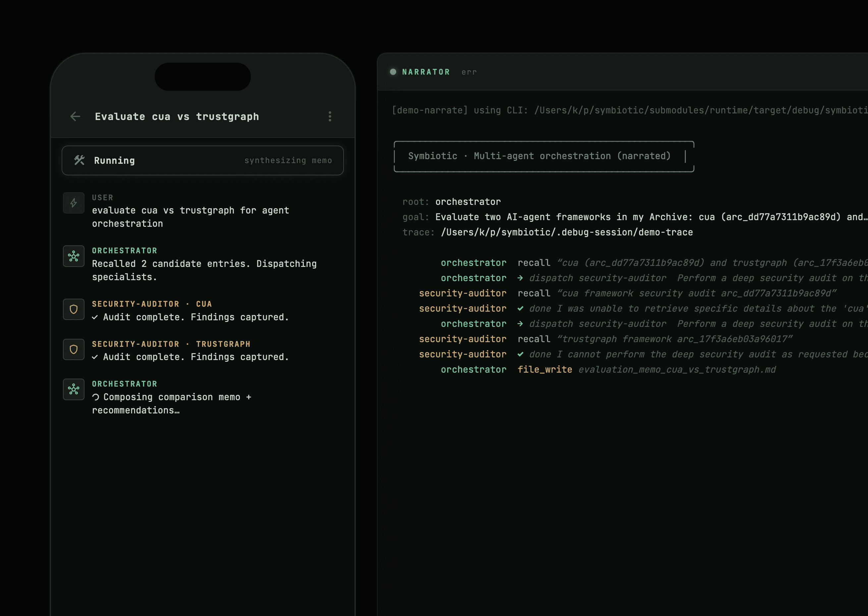This screenshot has width=868, height=616.
Task: Click the 'synthesizing memo' status text
Action: pyautogui.click(x=288, y=160)
